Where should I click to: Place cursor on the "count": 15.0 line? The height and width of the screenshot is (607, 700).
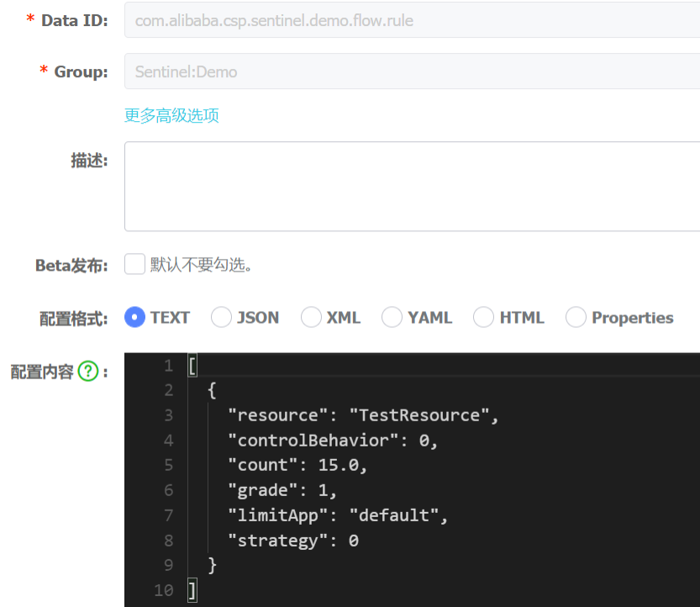(x=297, y=466)
